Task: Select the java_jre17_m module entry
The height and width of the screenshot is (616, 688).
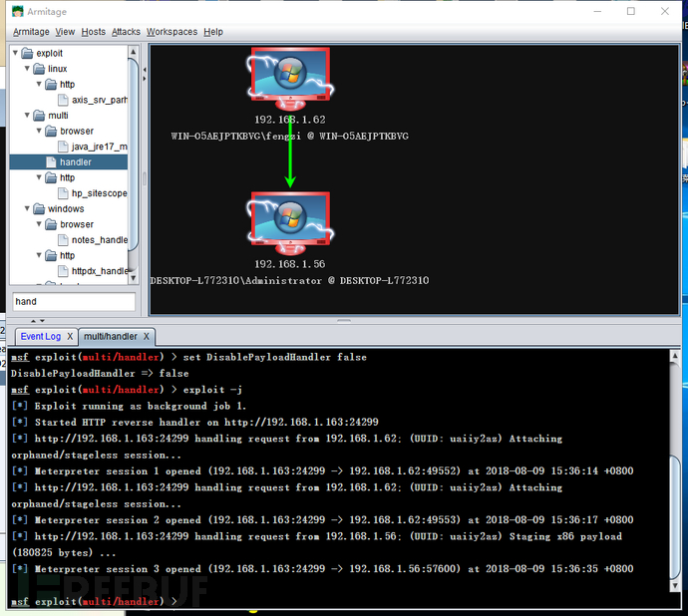Action: tap(100, 147)
